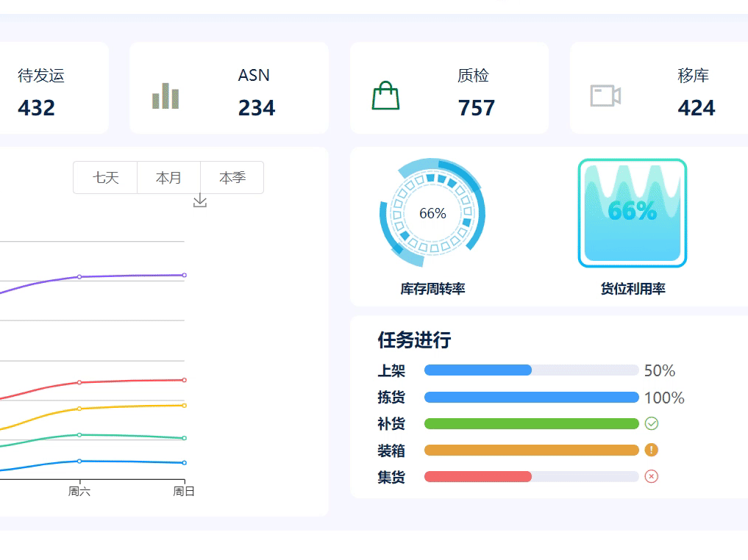The width and height of the screenshot is (748, 560).
Task: Click the red line data point at 周日
Action: 184,380
